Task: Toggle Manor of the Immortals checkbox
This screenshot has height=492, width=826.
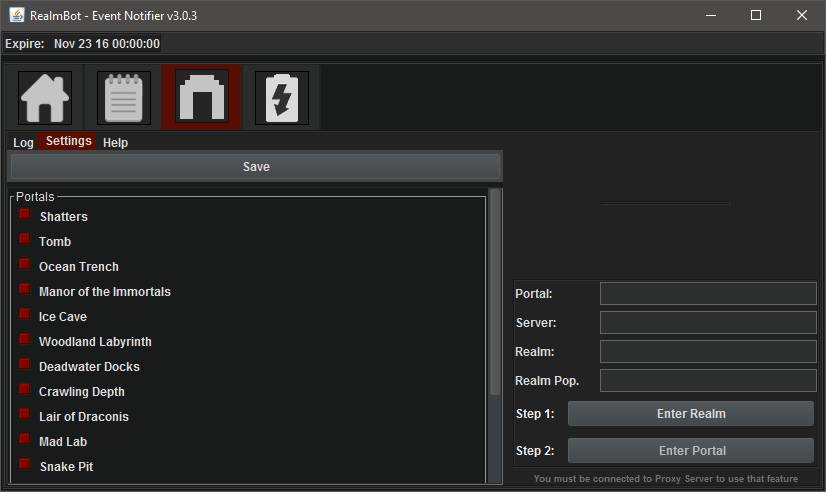Action: (x=25, y=289)
